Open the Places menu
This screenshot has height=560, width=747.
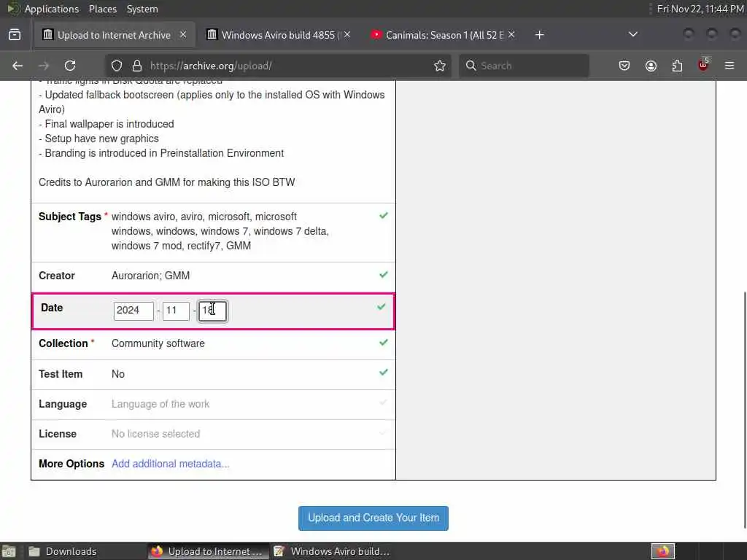102,9
